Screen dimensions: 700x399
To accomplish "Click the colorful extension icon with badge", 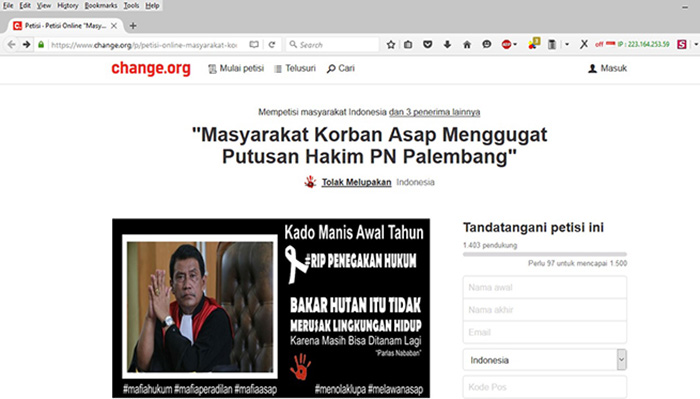I will [533, 44].
